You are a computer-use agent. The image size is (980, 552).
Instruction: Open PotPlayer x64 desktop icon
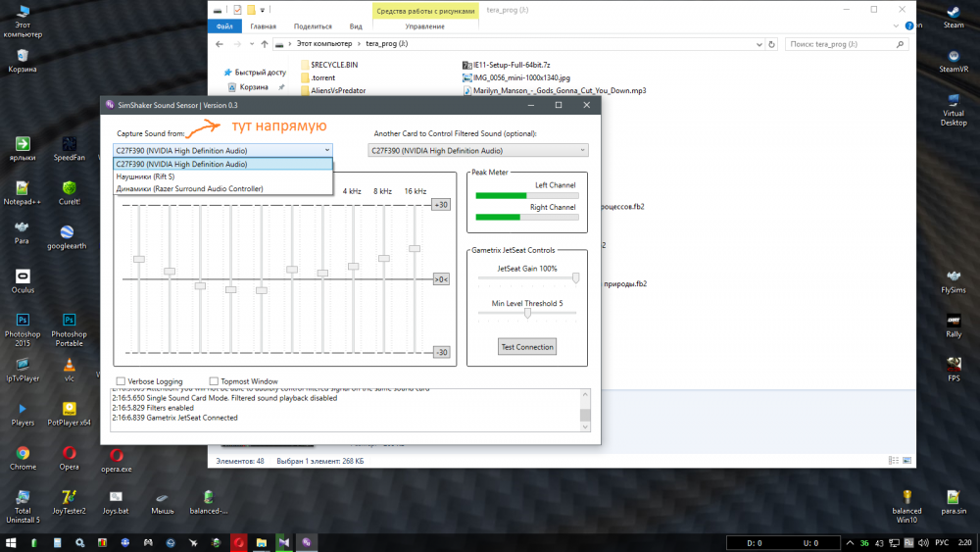69,414
